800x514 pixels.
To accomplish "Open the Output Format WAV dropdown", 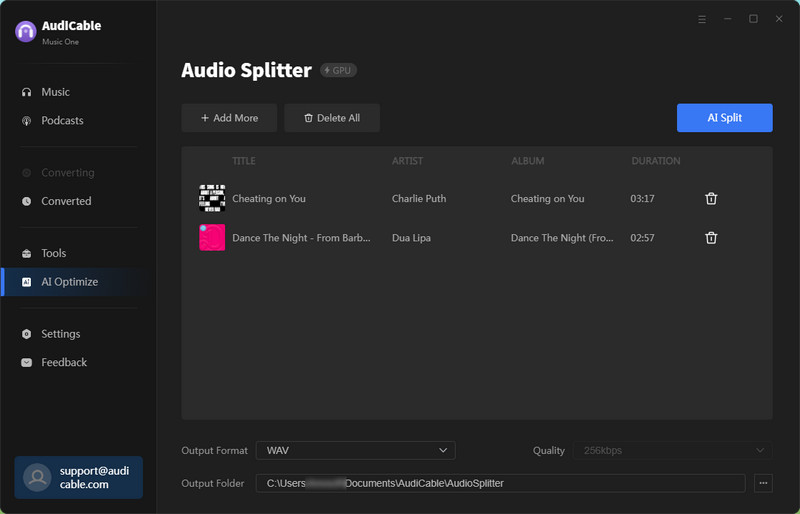I will pyautogui.click(x=356, y=450).
